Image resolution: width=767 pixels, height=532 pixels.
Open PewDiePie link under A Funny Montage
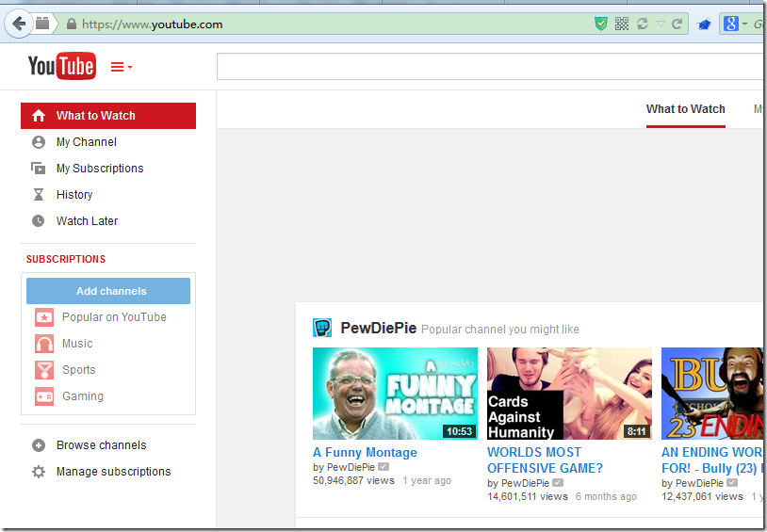click(351, 467)
